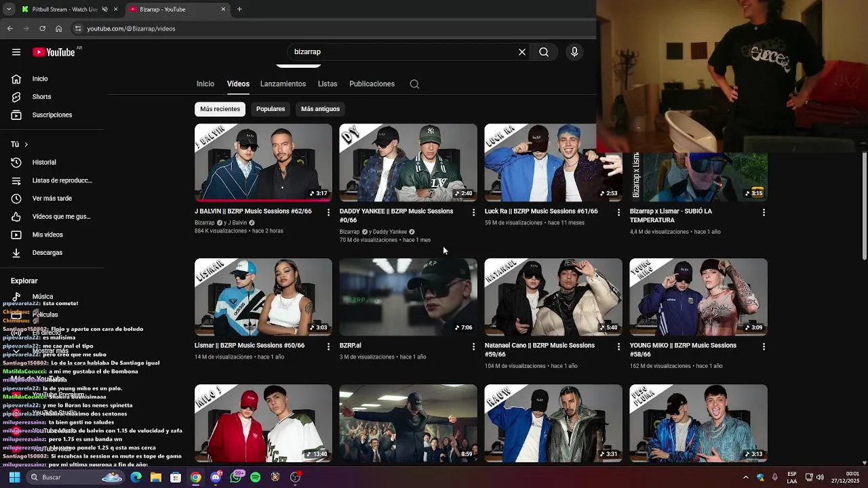Expand the Tú section chevron
This screenshot has width=868, height=488.
tap(26, 144)
